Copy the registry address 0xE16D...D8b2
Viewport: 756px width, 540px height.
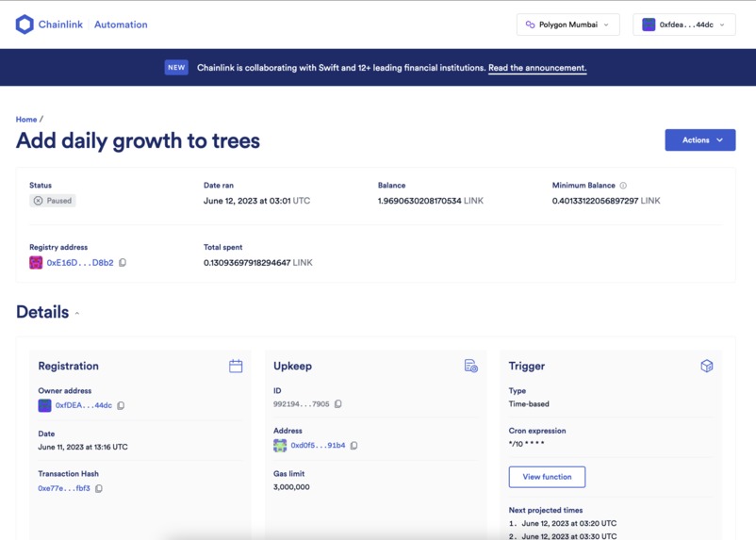(x=123, y=262)
